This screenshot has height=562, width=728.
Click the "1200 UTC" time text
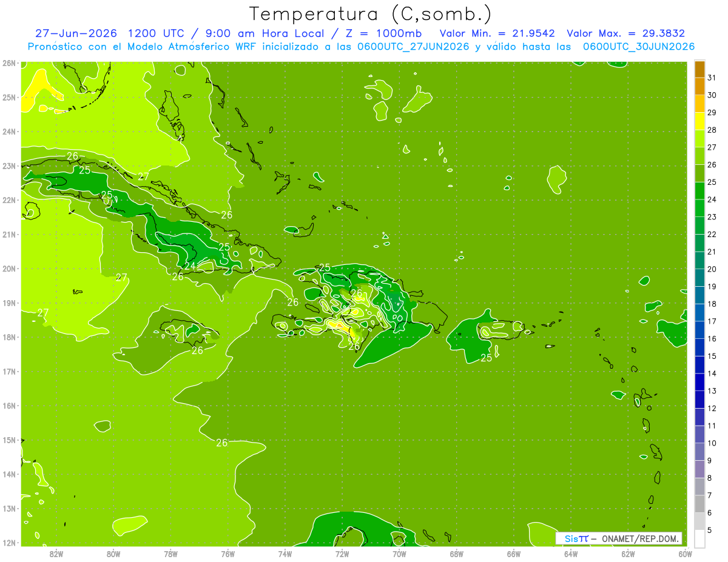point(157,33)
